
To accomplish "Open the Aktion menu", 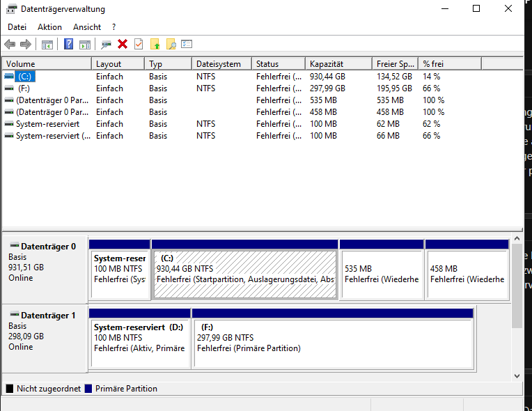I will click(x=49, y=27).
